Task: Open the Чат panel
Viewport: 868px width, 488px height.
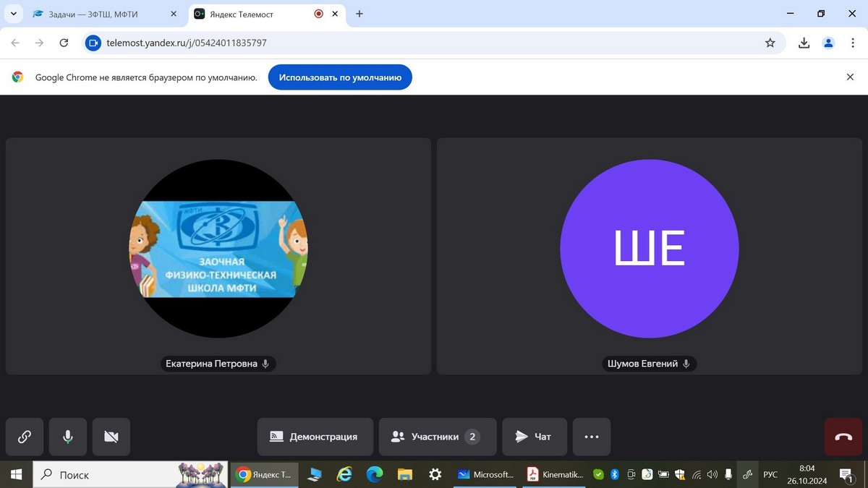Action: click(x=534, y=437)
